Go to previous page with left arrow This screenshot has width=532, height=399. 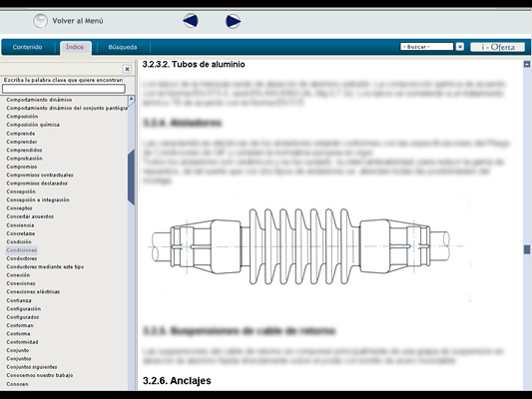[191, 21]
